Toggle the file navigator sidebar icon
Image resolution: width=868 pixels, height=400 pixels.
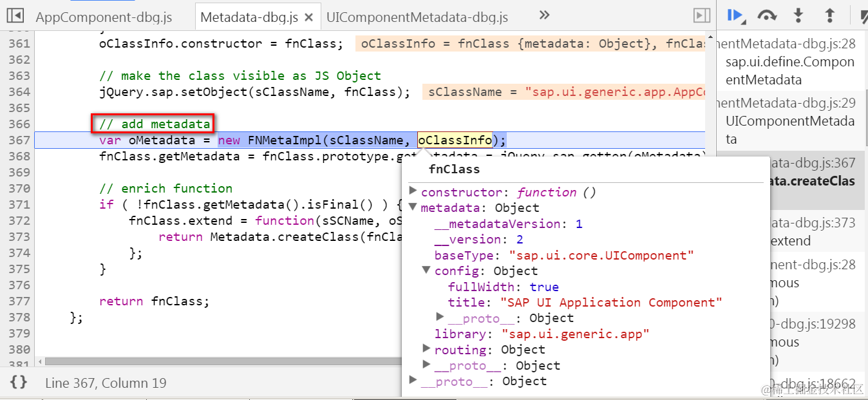[16, 15]
